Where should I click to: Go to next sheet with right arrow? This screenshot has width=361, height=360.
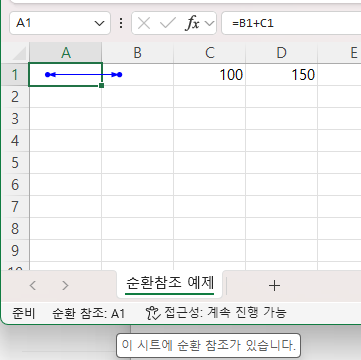tap(65, 285)
